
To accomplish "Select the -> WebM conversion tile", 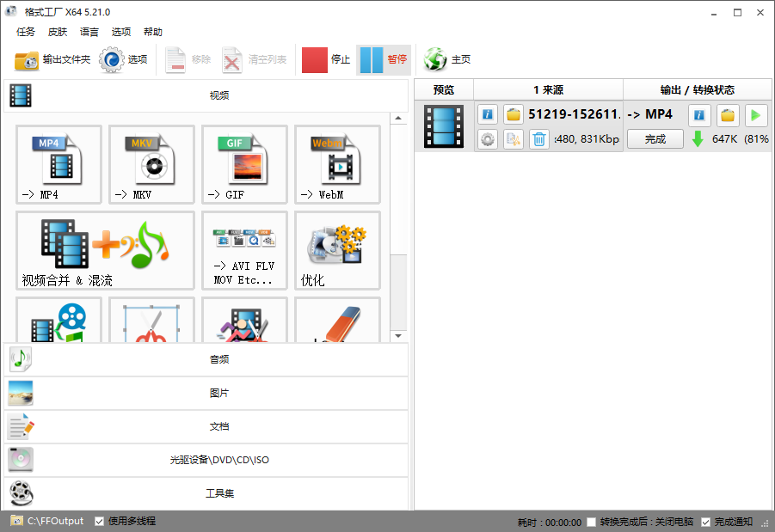I will coord(337,164).
